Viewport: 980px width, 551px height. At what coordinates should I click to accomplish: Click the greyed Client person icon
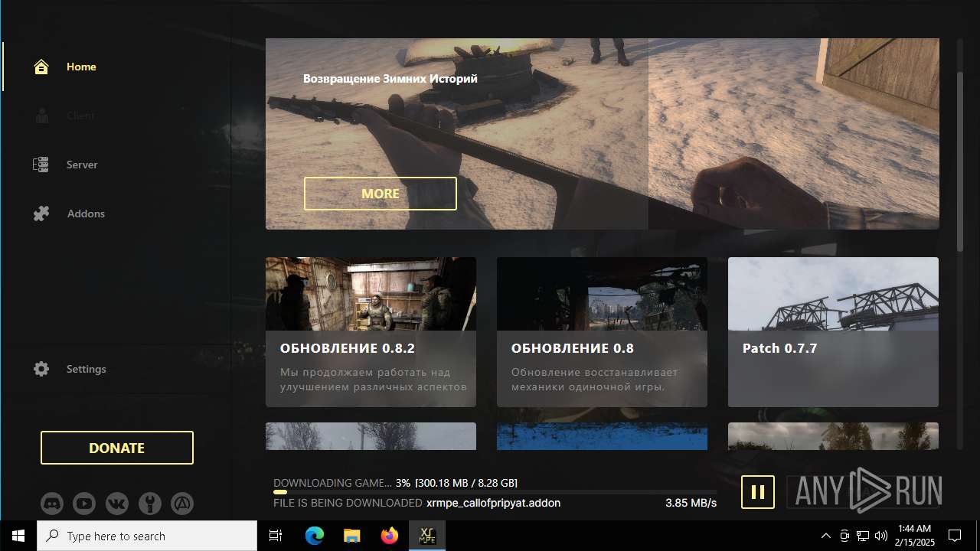pos(41,116)
